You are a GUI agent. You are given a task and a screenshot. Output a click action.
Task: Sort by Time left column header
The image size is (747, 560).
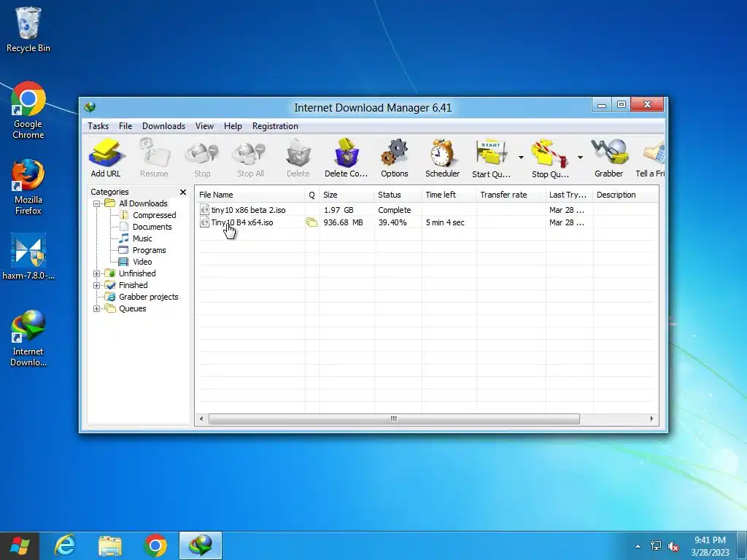(x=449, y=195)
